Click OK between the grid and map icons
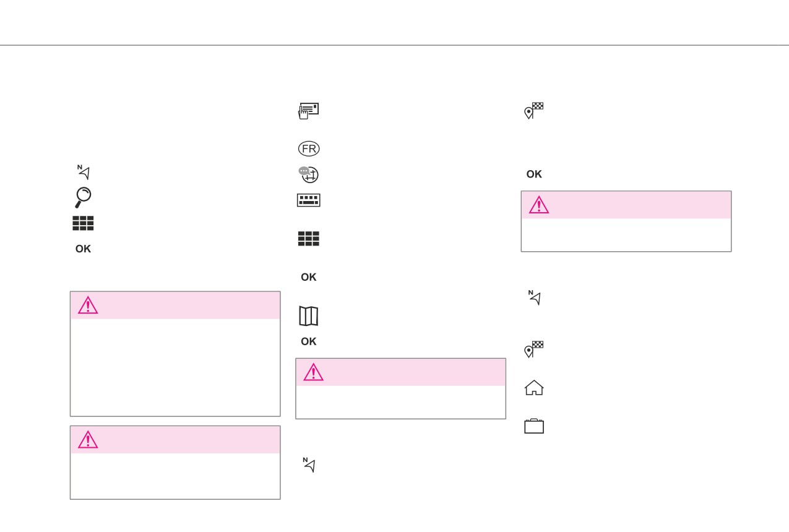 pos(309,277)
